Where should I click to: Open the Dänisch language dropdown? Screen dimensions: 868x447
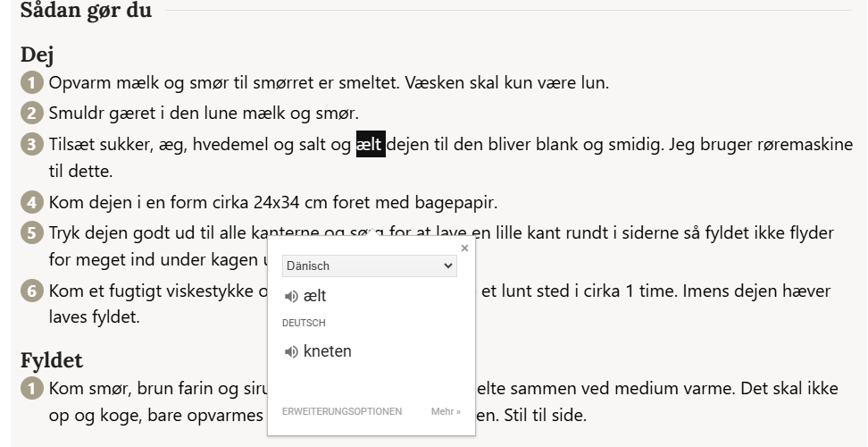tap(369, 266)
